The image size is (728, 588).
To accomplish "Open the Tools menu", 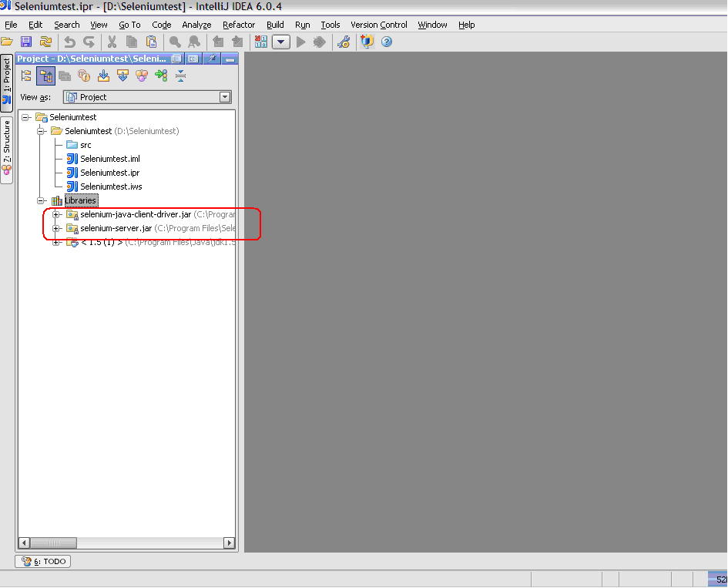I will 330,25.
